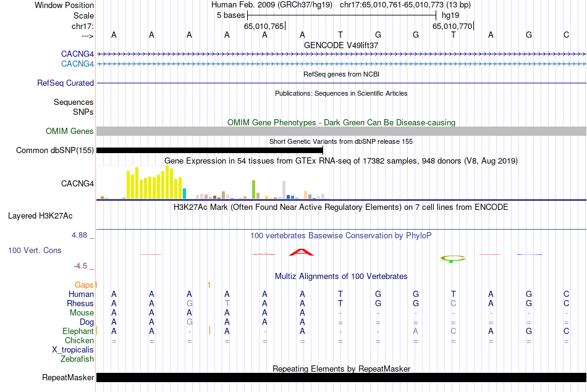
Task: Click the RefSeq Curated intron line
Action: [341, 83]
